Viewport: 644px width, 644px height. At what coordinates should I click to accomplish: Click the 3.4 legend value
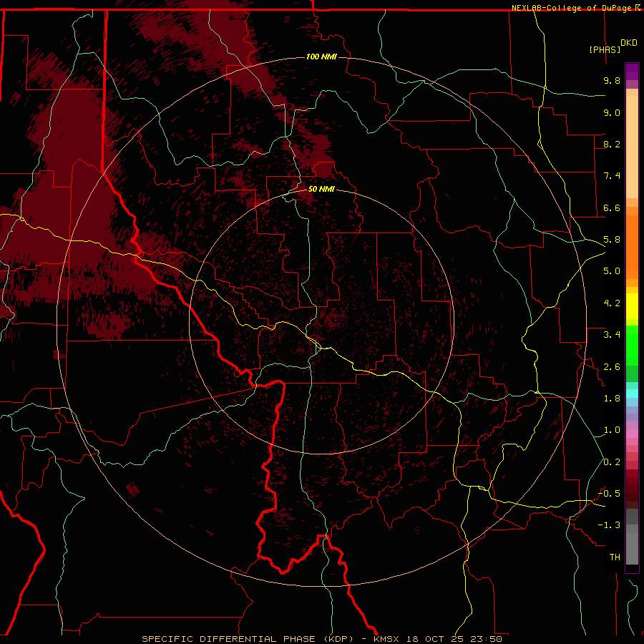[612, 335]
